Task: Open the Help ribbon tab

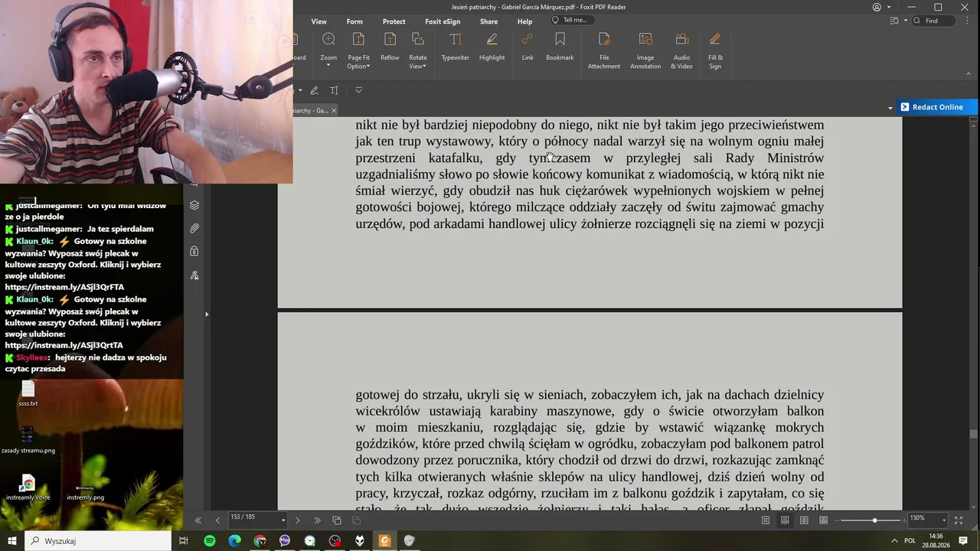Action: tap(524, 21)
